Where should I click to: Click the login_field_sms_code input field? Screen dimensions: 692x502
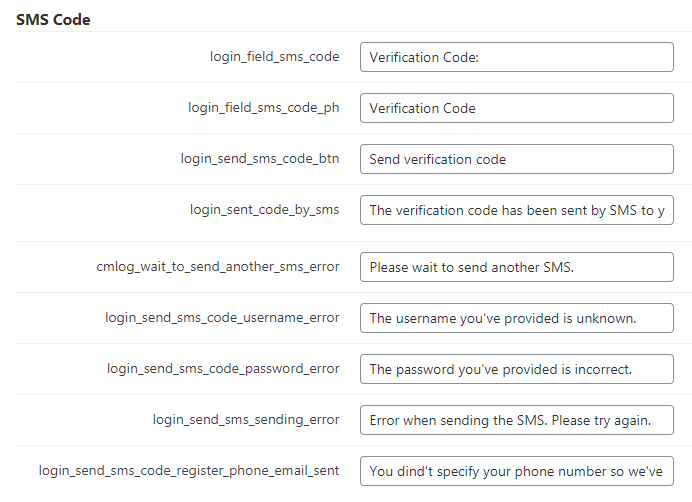516,57
